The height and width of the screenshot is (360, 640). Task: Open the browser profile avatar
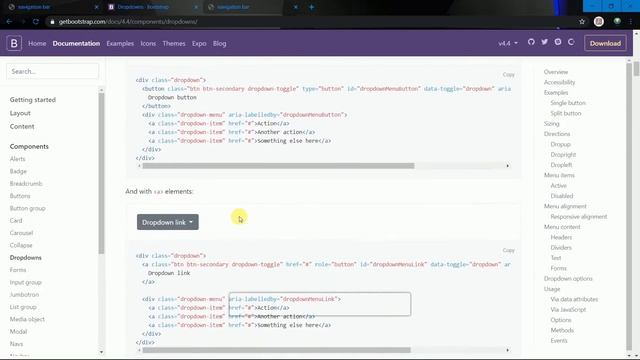(599, 22)
